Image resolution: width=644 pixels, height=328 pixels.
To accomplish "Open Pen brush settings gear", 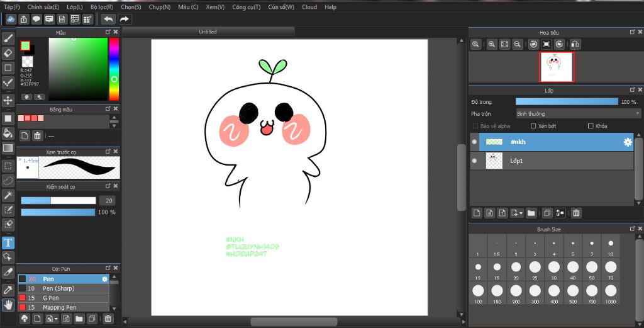I will point(105,279).
